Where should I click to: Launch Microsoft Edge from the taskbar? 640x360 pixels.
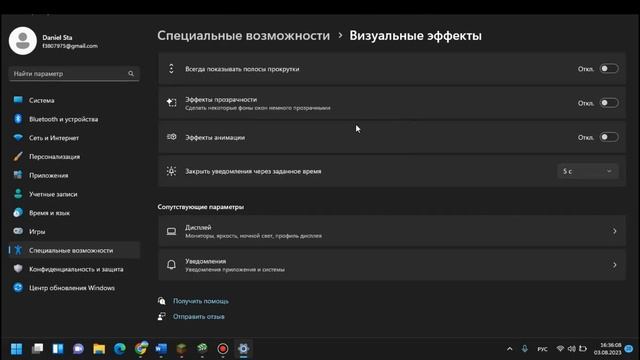pos(120,349)
